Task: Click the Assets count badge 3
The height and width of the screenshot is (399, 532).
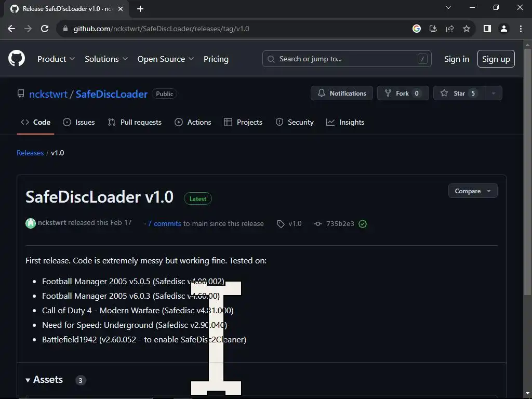Action: (81, 380)
